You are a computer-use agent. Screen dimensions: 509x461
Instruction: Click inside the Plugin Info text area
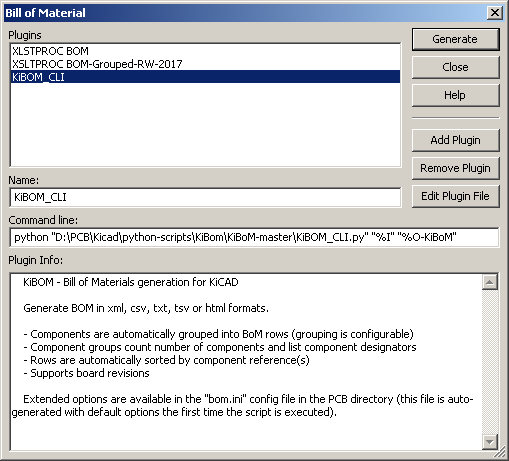246,362
